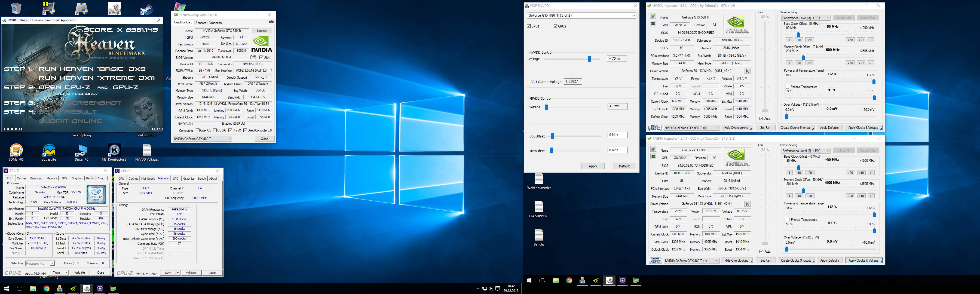Click Chrome icon on left taskbar

tap(46, 289)
